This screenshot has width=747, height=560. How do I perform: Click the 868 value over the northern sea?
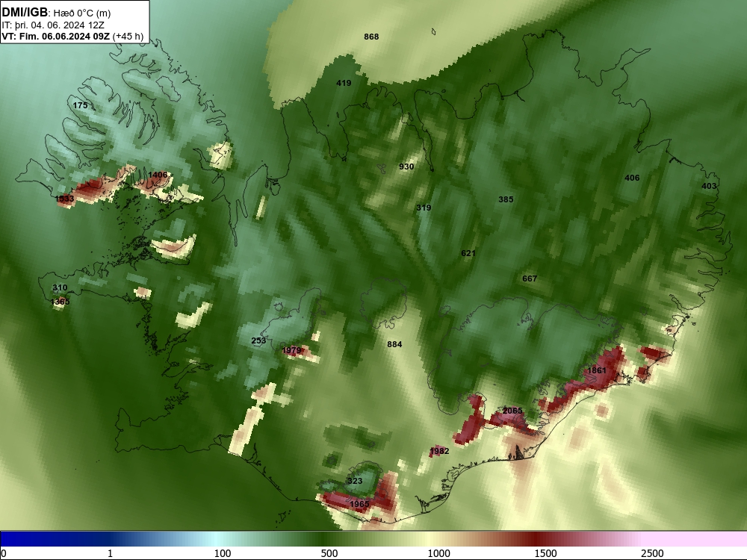(x=371, y=37)
